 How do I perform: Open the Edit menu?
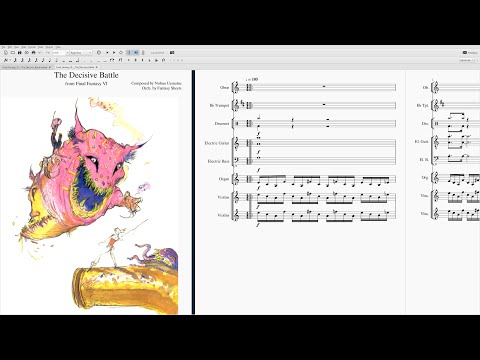pos(10,47)
